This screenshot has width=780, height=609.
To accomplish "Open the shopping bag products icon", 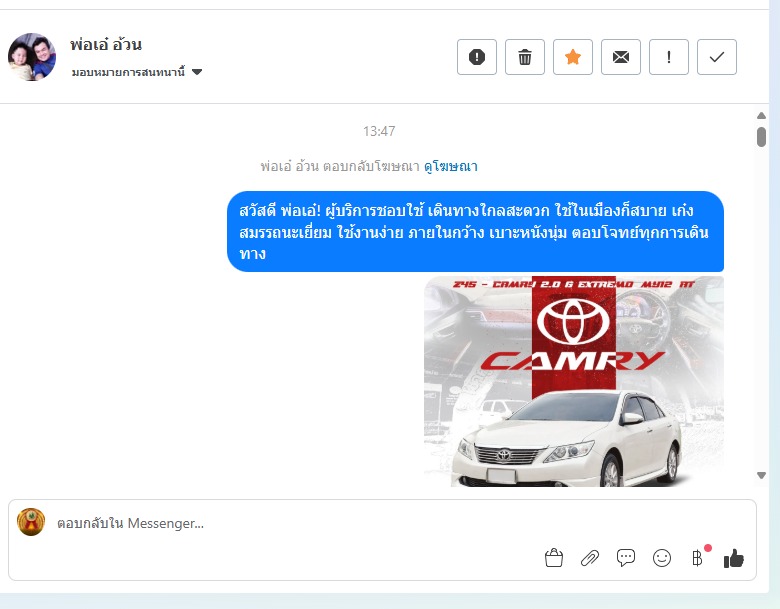I will 554,558.
